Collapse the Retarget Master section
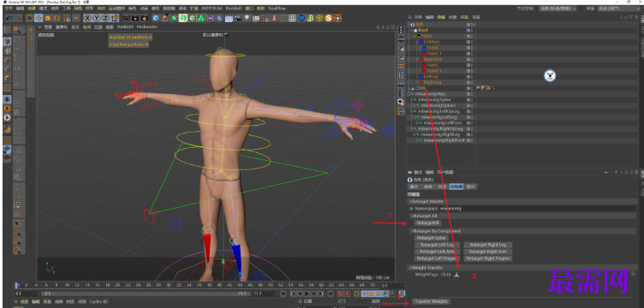This screenshot has width=644, height=308. point(411,201)
